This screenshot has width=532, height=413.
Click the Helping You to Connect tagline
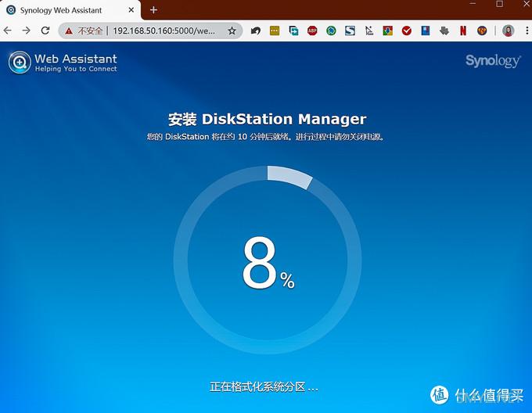pos(76,69)
